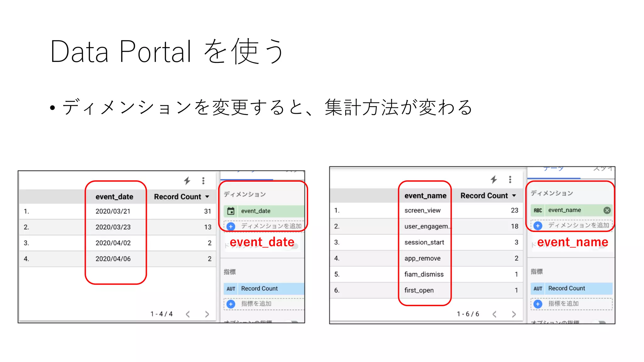Go to previous page in the 1-6/6 table
This screenshot has height=362, width=644.
pos(495,314)
